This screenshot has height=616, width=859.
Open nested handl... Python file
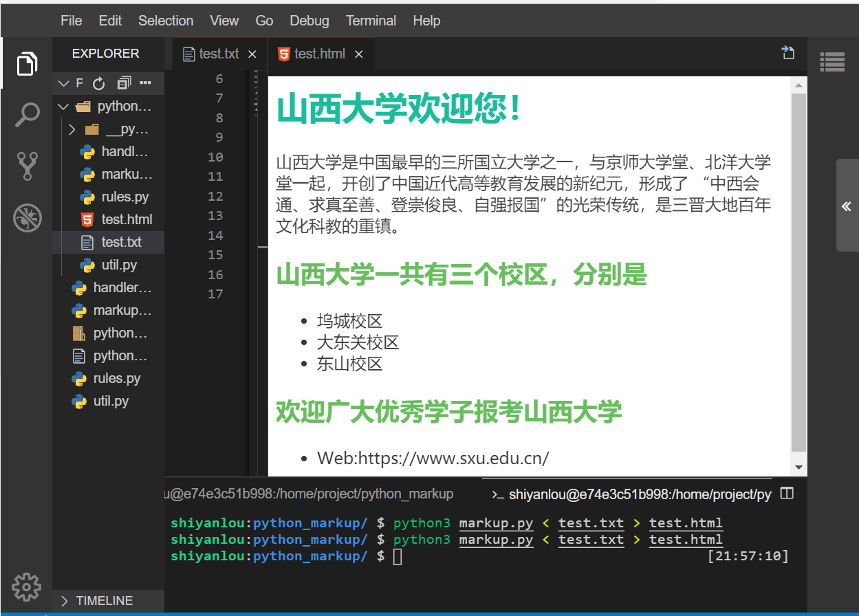(x=108, y=152)
